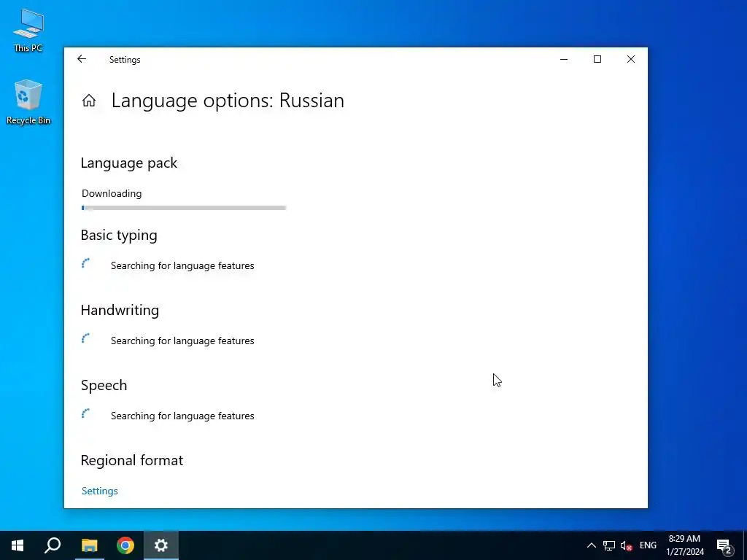This screenshot has width=747, height=560.
Task: Close the Settings window
Action: [631, 59]
